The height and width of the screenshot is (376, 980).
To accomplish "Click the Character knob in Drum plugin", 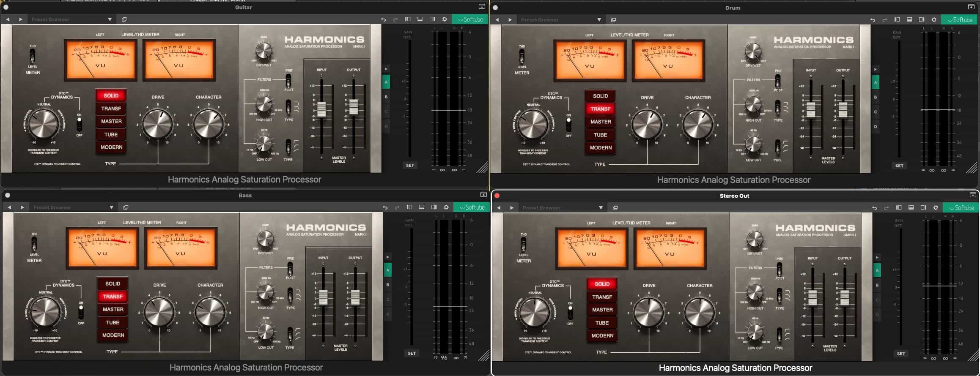I will (698, 125).
